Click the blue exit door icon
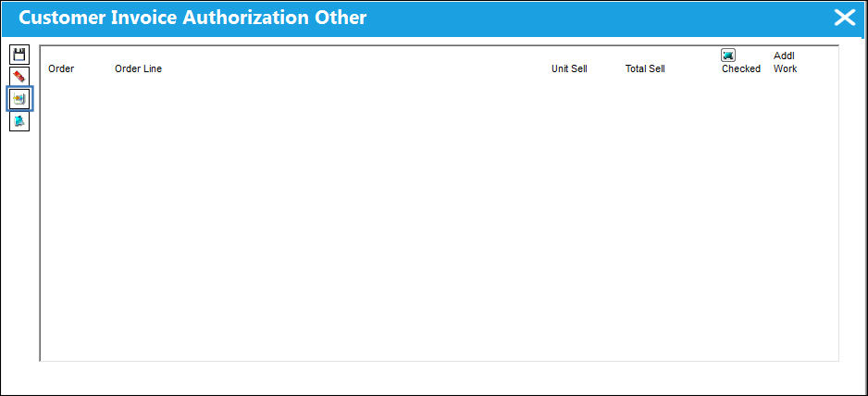This screenshot has height=396, width=868. (19, 121)
